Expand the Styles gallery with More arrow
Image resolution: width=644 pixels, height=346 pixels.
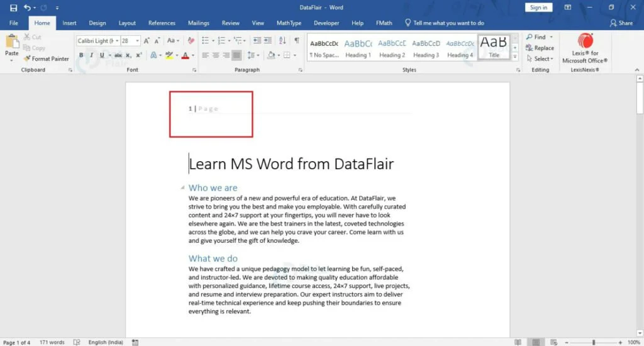pos(516,58)
